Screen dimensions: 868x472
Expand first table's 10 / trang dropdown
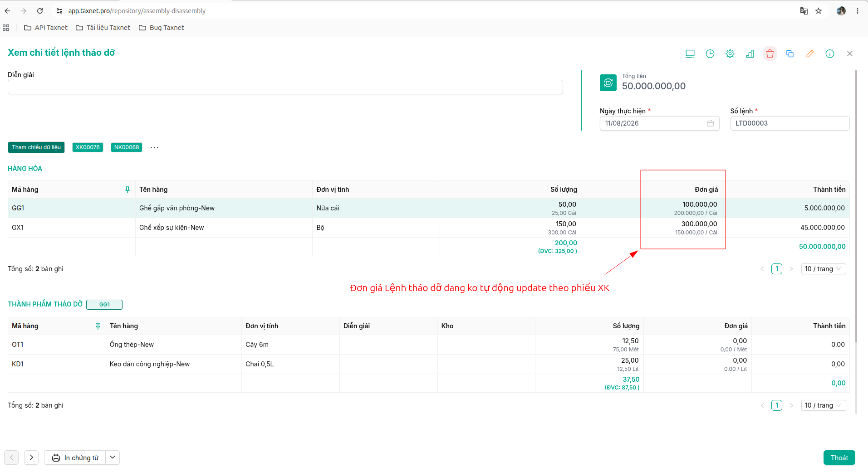point(824,269)
